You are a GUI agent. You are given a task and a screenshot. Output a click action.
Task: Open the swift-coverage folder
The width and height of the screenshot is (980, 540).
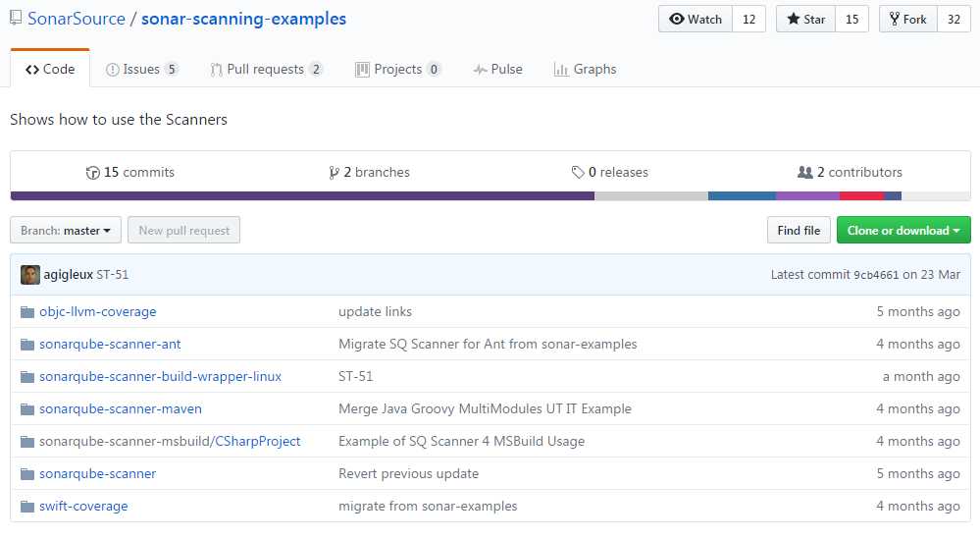pos(83,507)
